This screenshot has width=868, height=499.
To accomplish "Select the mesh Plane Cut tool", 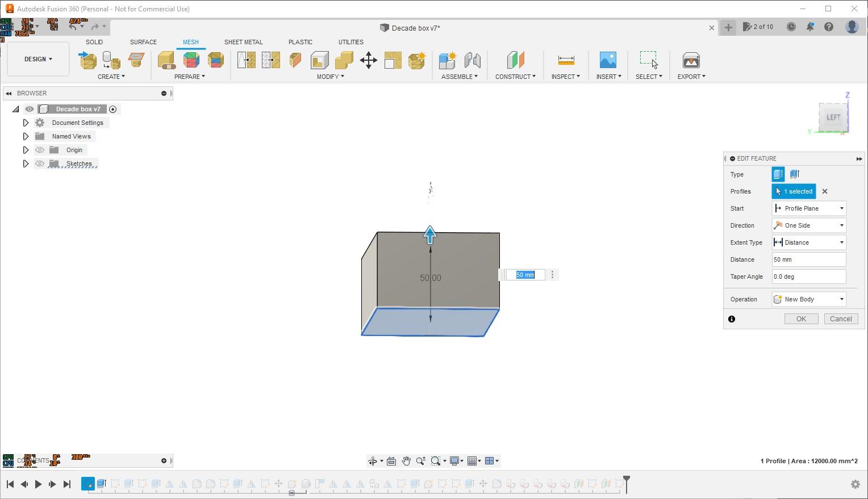I will (295, 60).
